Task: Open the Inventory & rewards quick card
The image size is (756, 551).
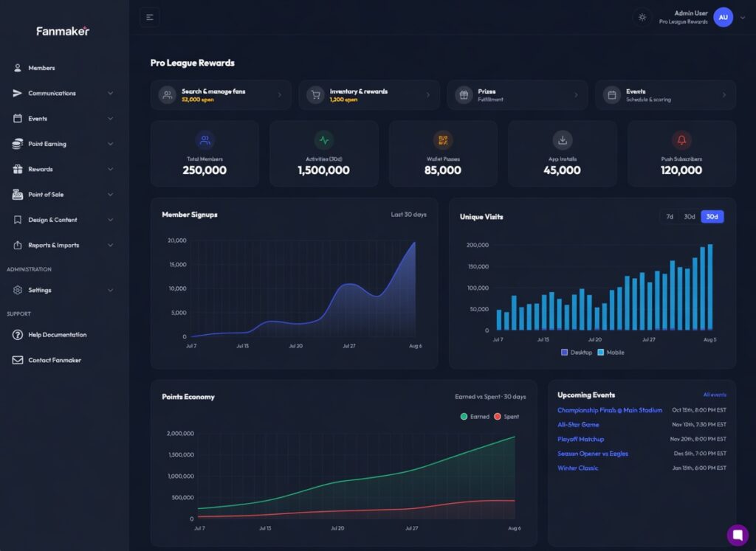Action: click(x=369, y=95)
